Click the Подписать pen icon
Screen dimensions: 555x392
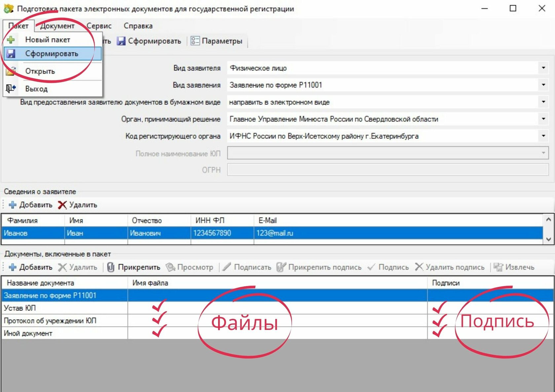[227, 267]
